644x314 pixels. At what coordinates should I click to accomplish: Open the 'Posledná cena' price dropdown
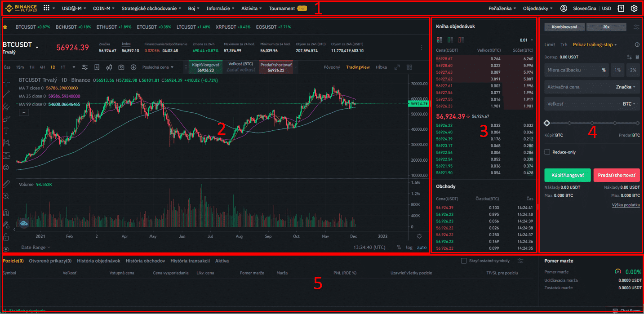tap(158, 67)
